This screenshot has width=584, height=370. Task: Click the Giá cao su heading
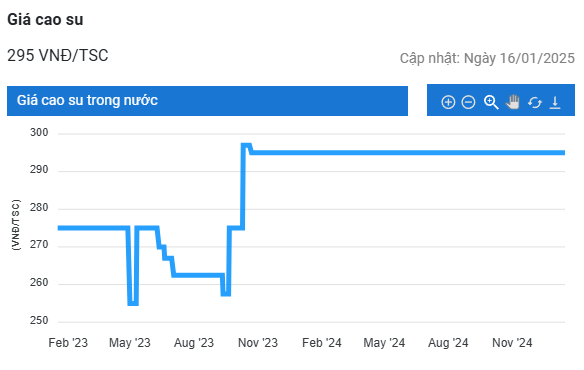tap(45, 19)
